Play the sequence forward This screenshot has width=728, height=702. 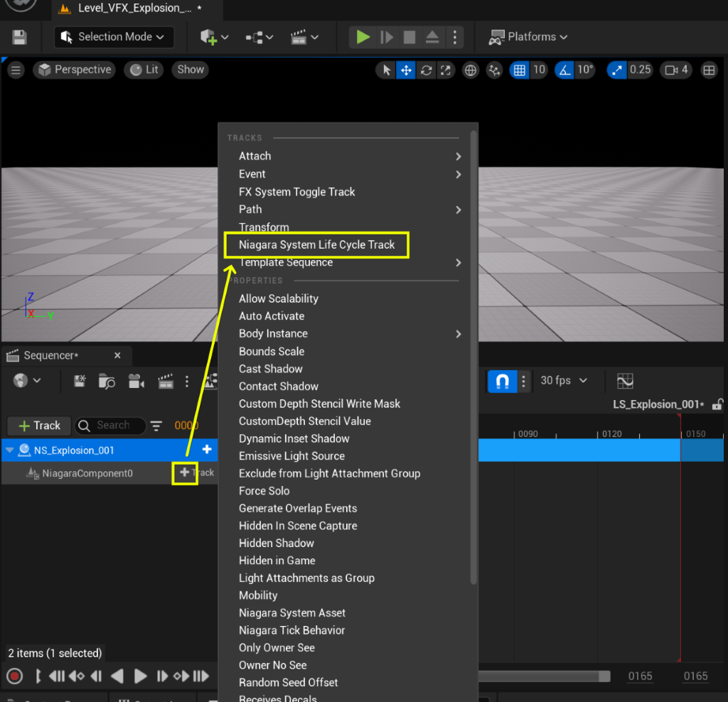[x=140, y=676]
